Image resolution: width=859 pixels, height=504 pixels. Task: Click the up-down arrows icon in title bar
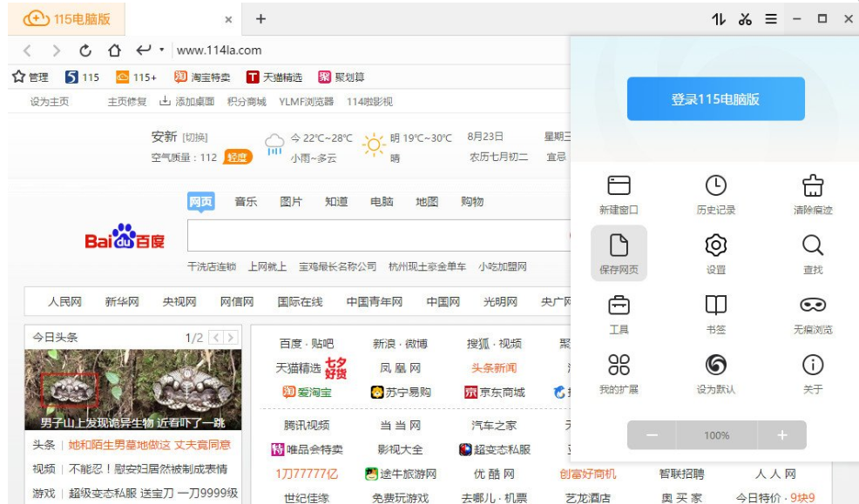tap(718, 19)
